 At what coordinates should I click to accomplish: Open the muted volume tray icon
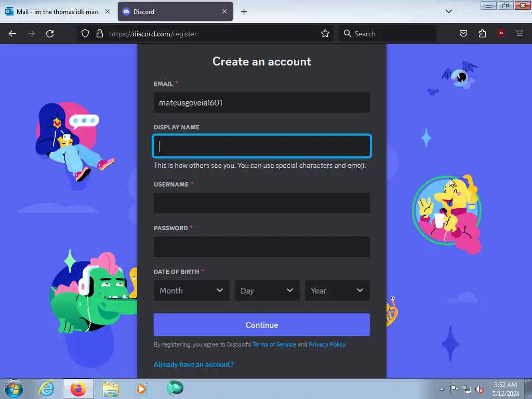pyautogui.click(x=480, y=389)
